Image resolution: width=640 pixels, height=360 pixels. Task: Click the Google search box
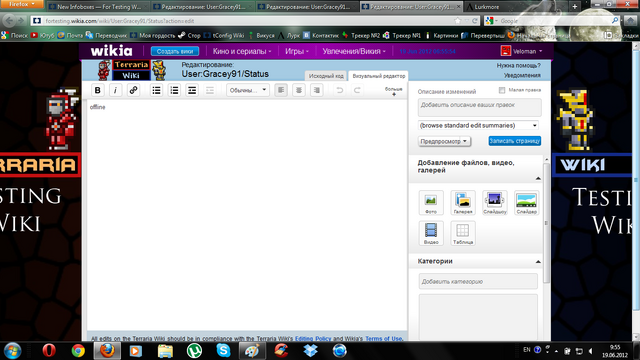553,21
